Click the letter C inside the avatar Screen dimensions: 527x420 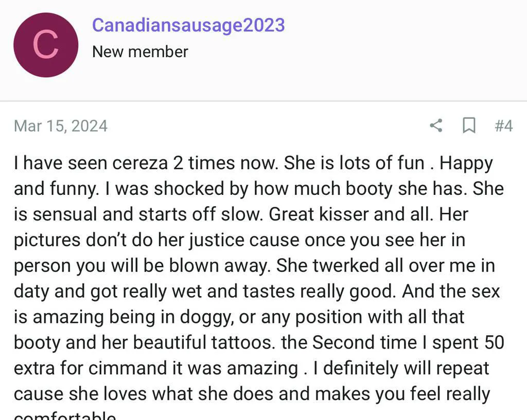tap(45, 45)
